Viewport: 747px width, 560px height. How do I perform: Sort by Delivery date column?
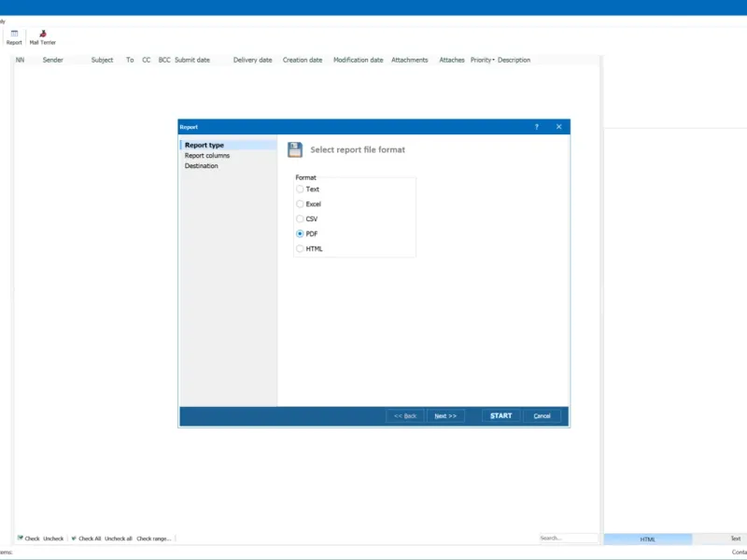click(252, 60)
